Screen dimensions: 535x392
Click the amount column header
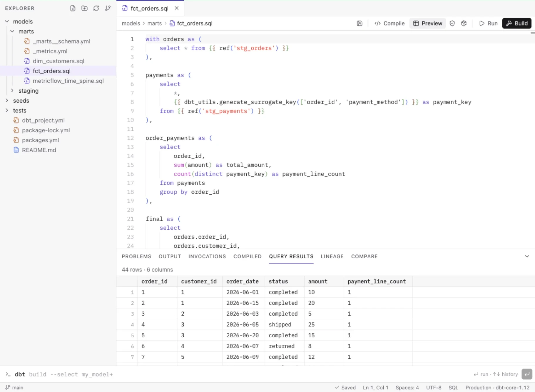click(324, 281)
